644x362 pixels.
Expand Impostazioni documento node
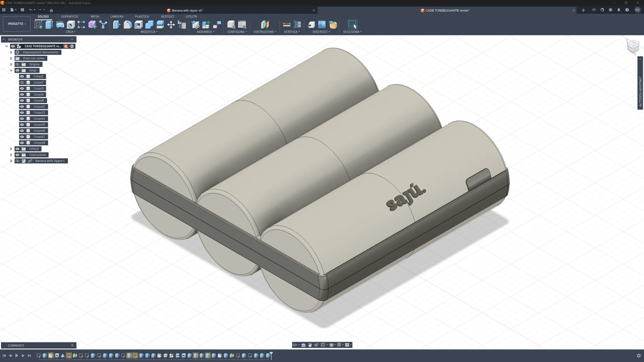(11, 52)
